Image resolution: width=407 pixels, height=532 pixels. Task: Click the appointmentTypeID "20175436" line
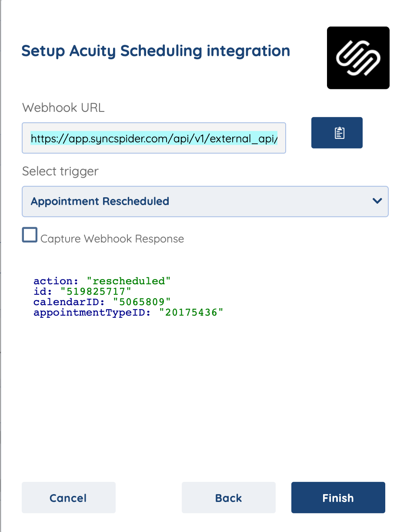128,313
